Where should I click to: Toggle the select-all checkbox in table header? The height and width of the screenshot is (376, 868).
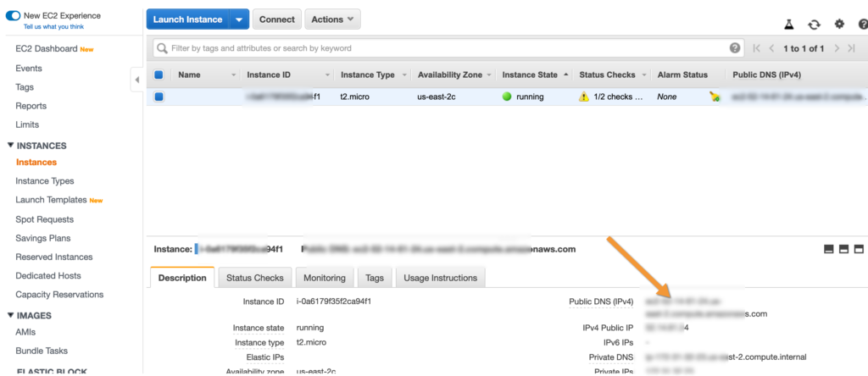[x=159, y=75]
